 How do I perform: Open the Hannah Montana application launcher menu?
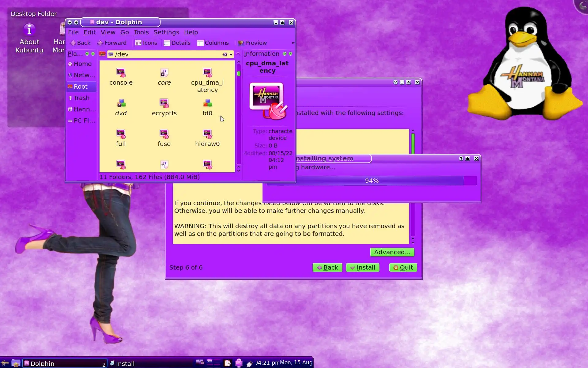(5, 363)
